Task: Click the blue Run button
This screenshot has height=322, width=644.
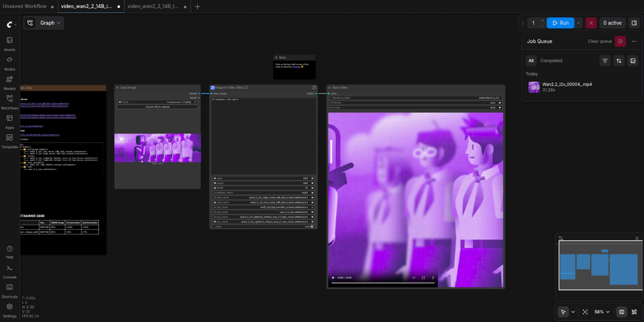Action: (x=560, y=23)
